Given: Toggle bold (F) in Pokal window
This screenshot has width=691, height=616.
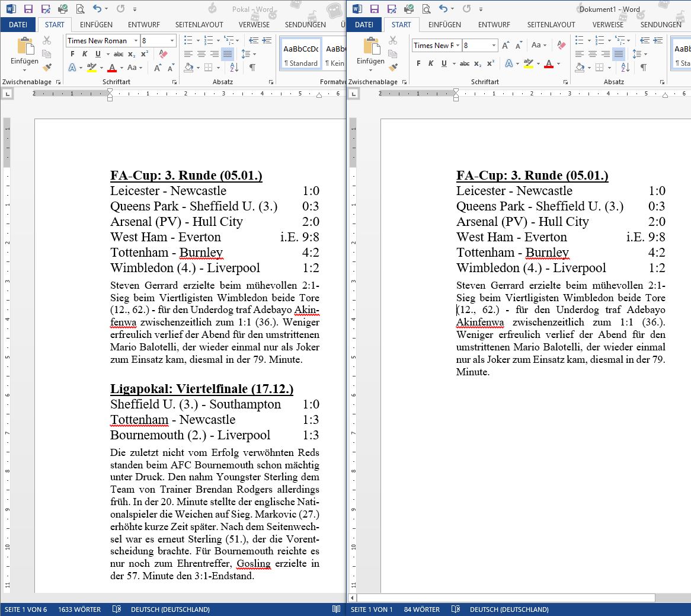Looking at the screenshot, I should 72,54.
